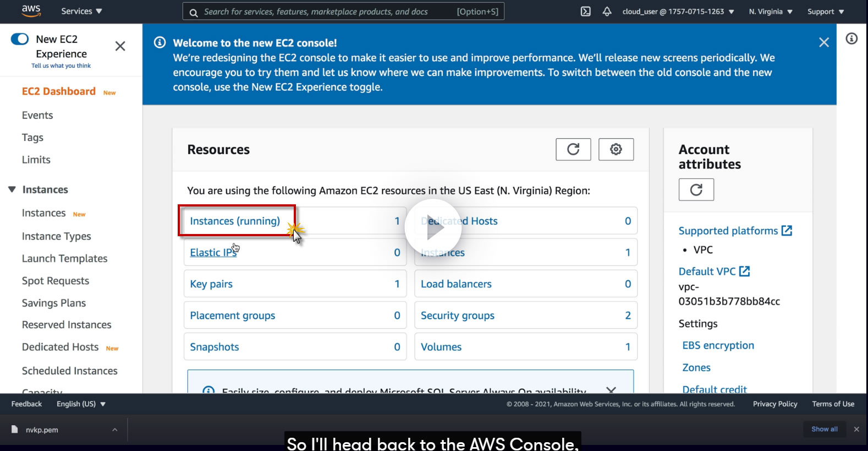This screenshot has width=868, height=451.
Task: Open Launch Templates in the sidebar
Action: (x=65, y=258)
